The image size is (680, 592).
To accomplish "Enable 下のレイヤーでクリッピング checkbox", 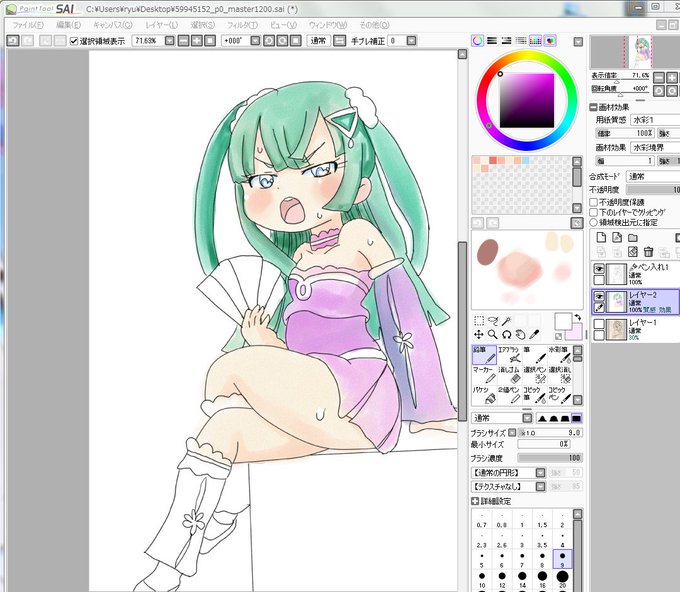I will (x=594, y=213).
